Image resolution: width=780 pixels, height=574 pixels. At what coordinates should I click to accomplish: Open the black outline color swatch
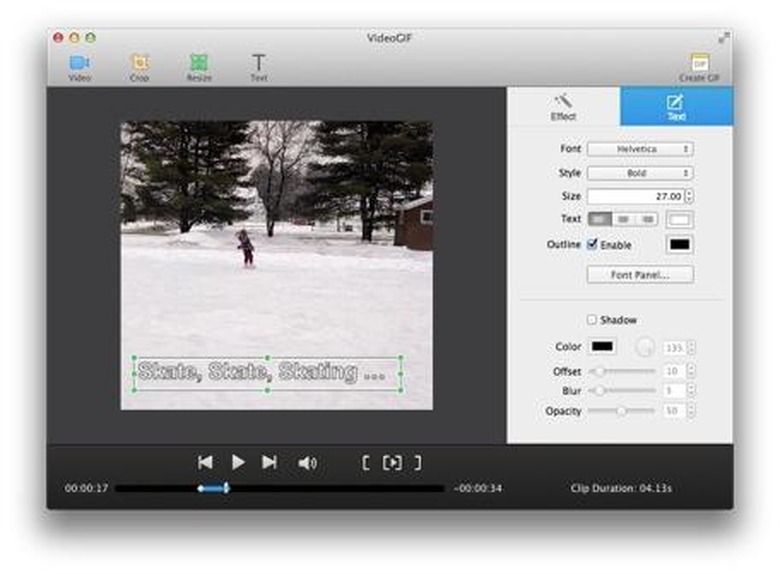click(680, 244)
